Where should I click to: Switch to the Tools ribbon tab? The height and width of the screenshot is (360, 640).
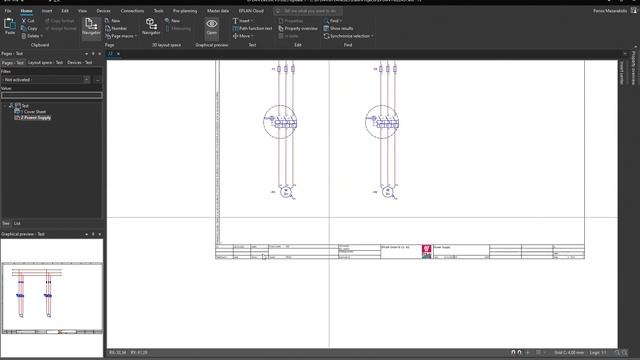(158, 11)
